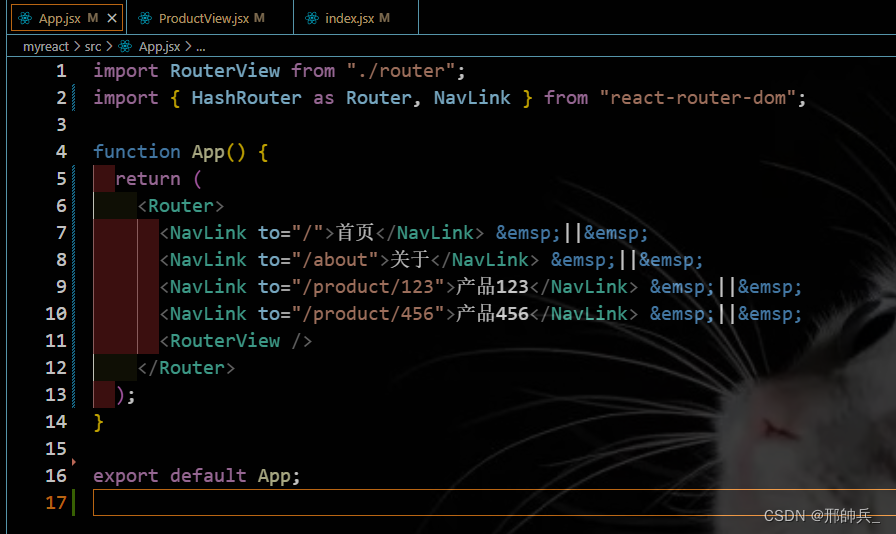The width and height of the screenshot is (896, 534).
Task: Click opening <Router> tag on line 6
Action: point(181,206)
